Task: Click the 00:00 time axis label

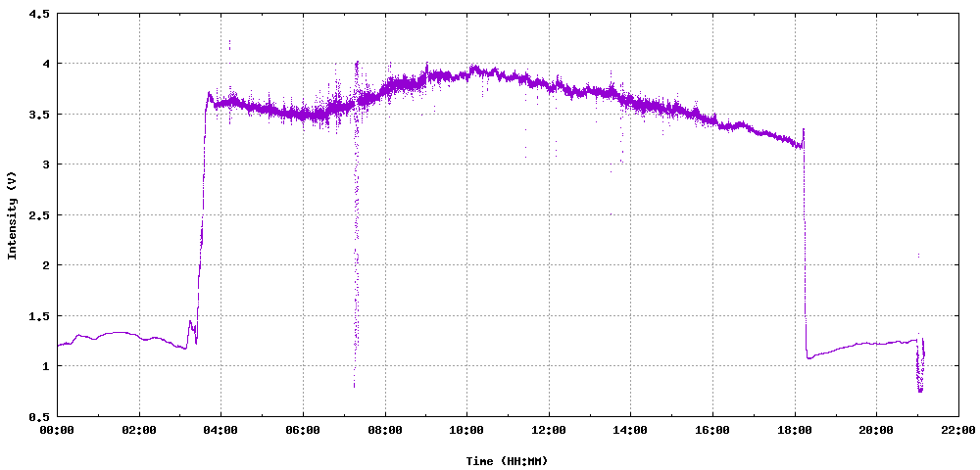Action: click(58, 430)
